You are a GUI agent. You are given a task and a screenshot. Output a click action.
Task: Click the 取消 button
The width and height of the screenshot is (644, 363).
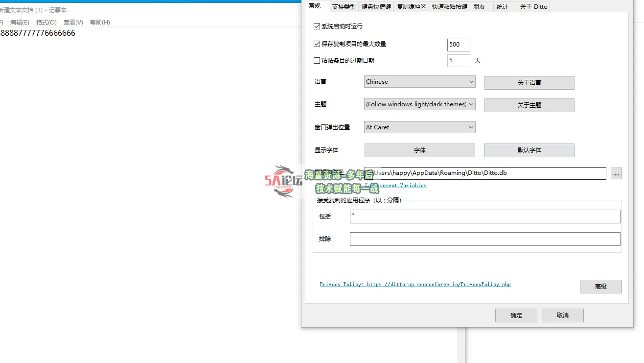click(563, 315)
